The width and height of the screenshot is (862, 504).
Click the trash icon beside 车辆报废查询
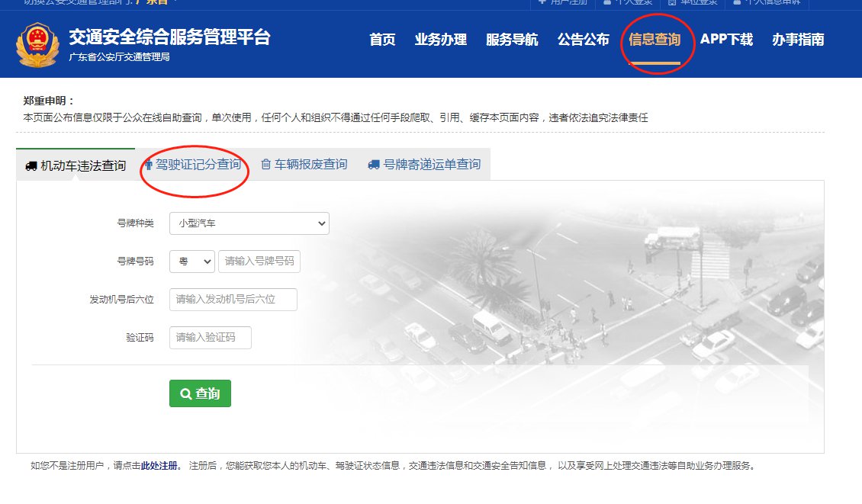point(266,165)
